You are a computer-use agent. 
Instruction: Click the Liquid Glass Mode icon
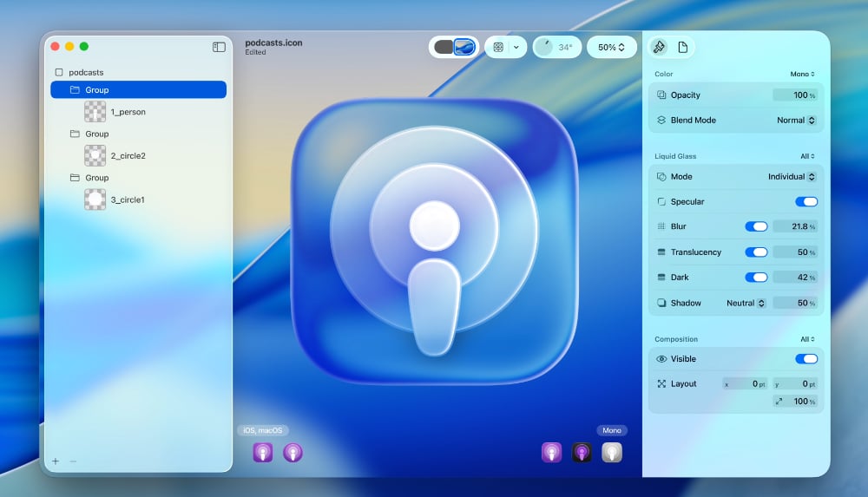coord(661,177)
